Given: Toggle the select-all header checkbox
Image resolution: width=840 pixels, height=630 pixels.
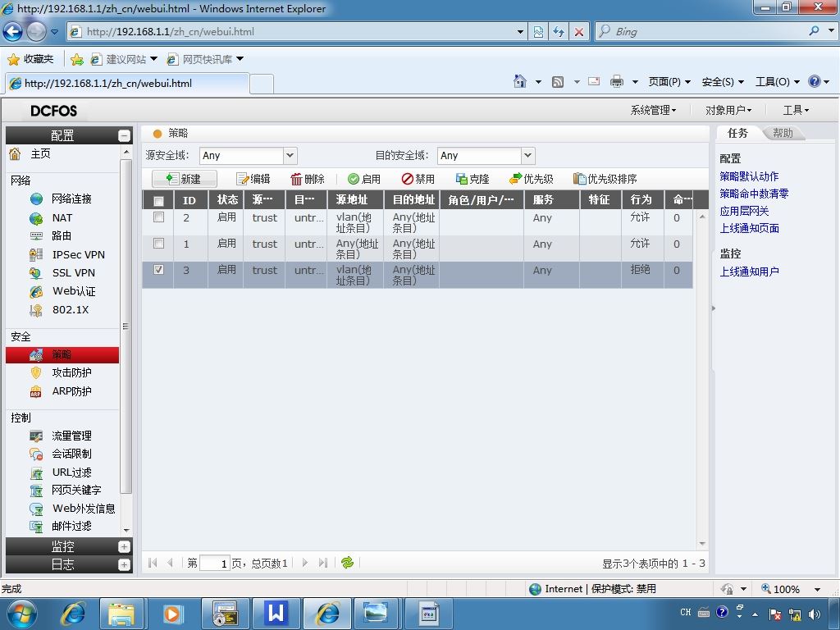Looking at the screenshot, I should click(x=158, y=201).
